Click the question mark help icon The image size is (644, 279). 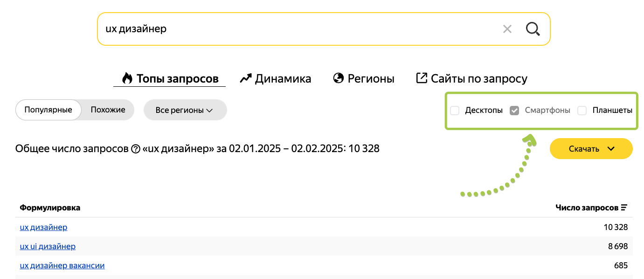pyautogui.click(x=136, y=149)
